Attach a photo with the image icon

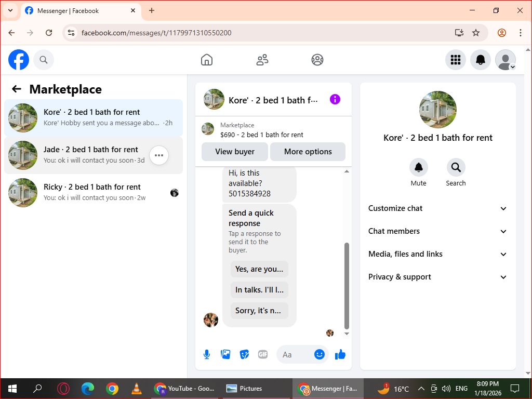coord(225,354)
